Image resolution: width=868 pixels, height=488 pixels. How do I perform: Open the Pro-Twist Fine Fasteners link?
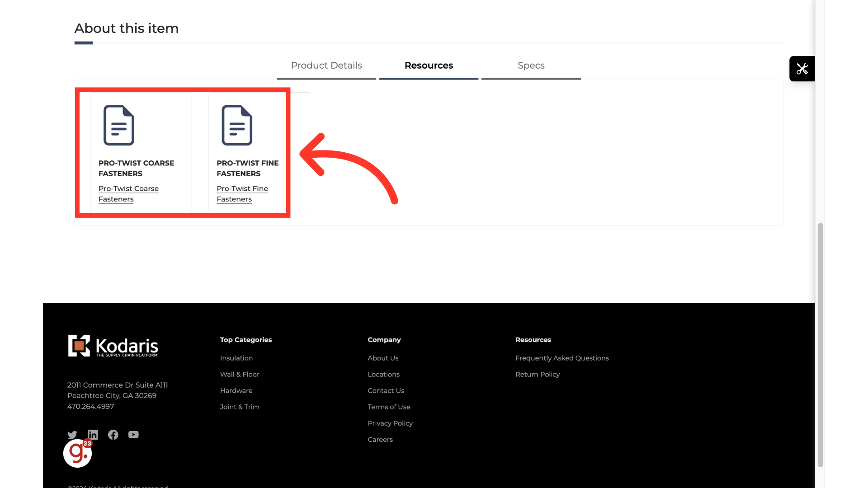tap(242, 193)
